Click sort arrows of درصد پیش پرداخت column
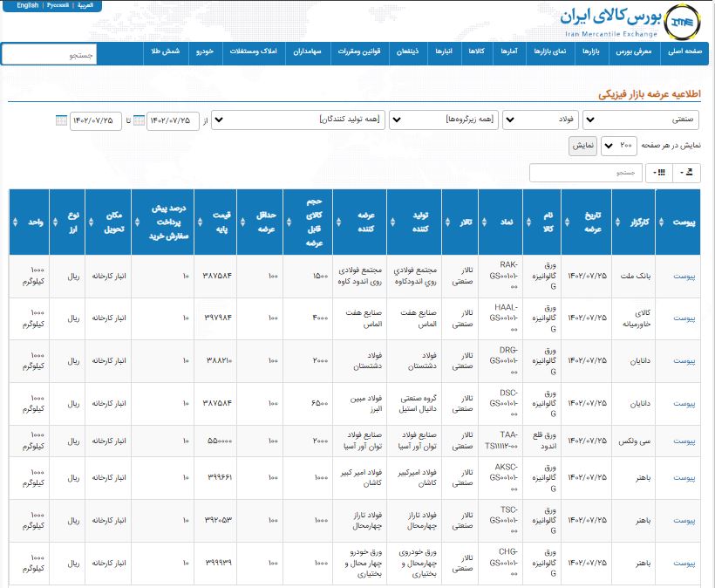The height and width of the screenshot is (588, 715). tap(137, 222)
